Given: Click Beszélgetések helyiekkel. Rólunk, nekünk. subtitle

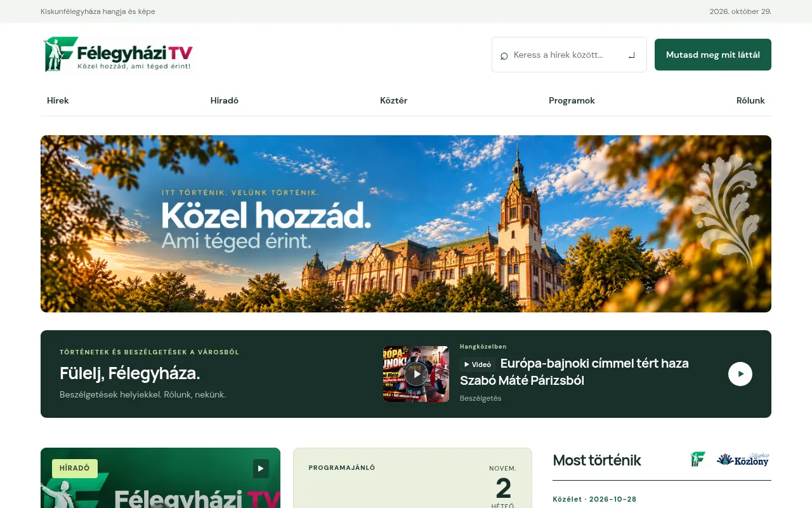Looking at the screenshot, I should 143,394.
